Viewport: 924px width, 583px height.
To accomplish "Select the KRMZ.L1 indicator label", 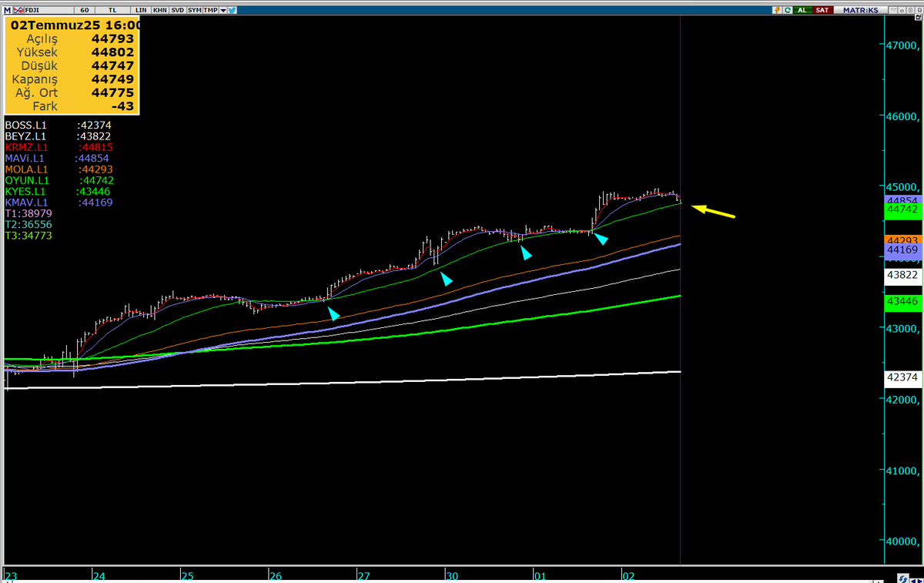I will click(26, 147).
